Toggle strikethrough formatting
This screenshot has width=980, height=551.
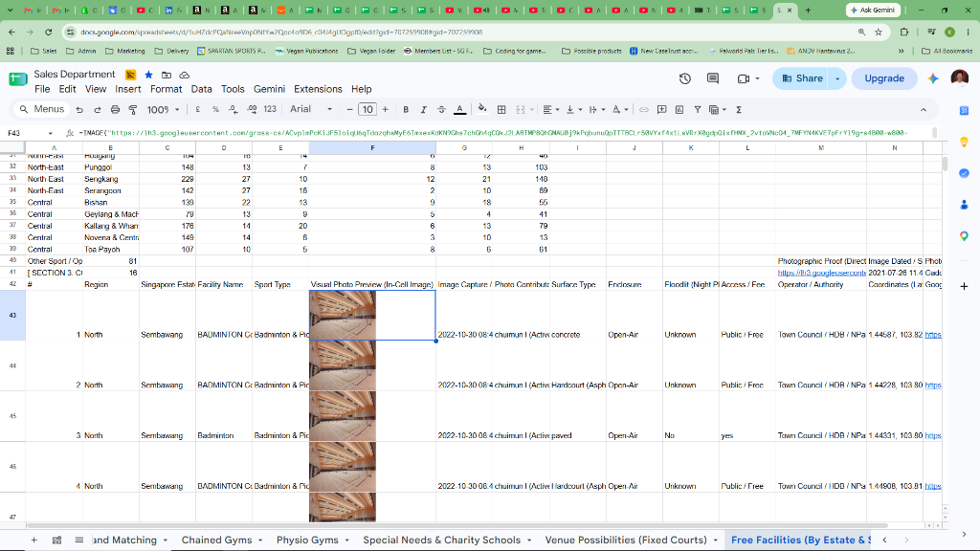(x=441, y=110)
